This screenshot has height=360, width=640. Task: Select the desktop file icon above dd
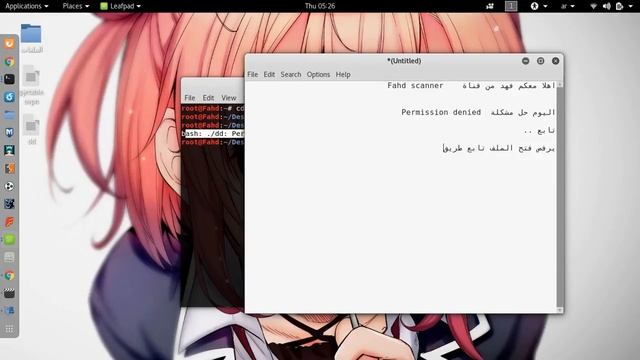pos(31,76)
